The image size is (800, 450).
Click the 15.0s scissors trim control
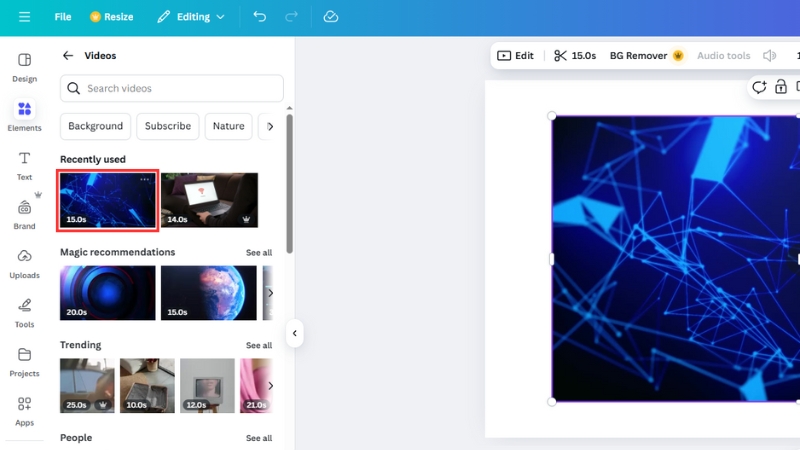(x=575, y=56)
